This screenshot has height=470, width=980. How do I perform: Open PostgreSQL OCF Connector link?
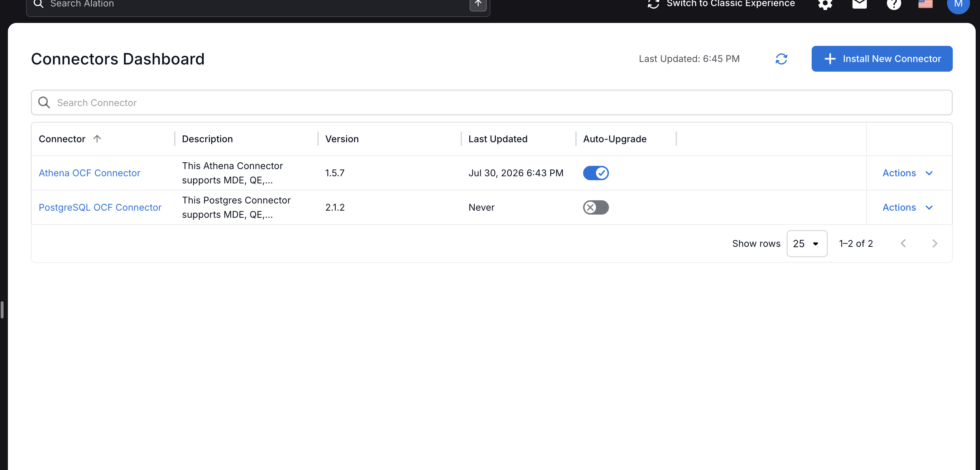click(x=100, y=207)
